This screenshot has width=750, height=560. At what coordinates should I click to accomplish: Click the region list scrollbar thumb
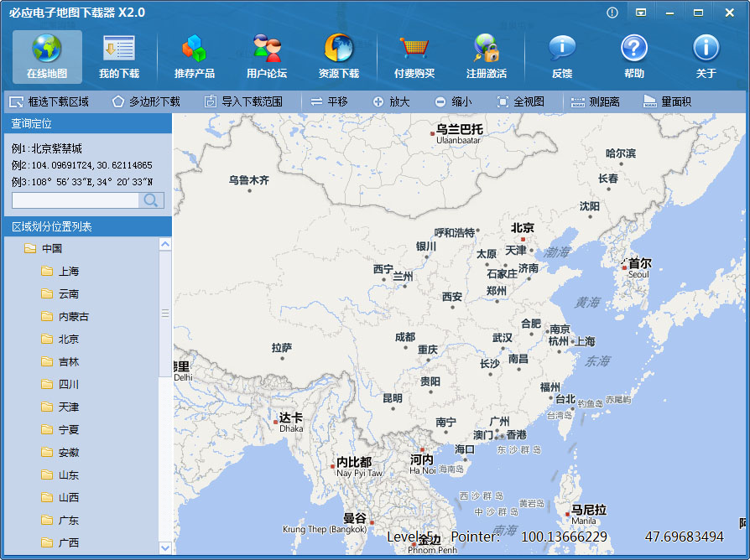click(x=165, y=314)
